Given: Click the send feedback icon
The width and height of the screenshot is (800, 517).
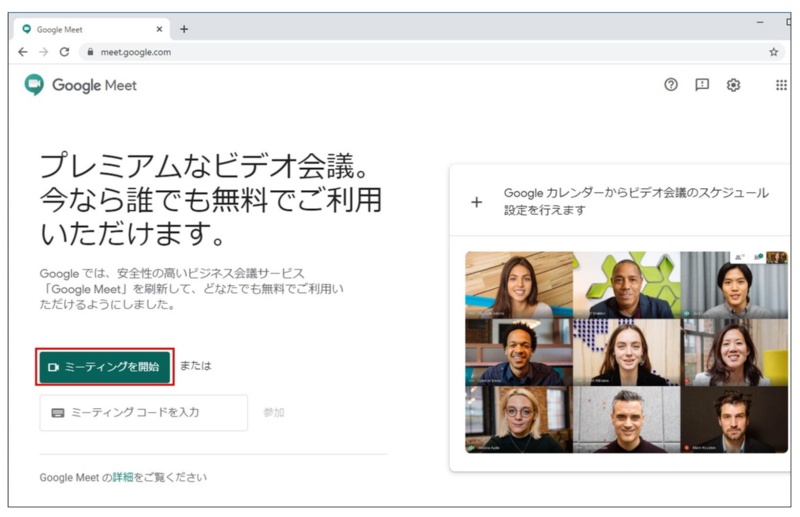Looking at the screenshot, I should click(702, 85).
